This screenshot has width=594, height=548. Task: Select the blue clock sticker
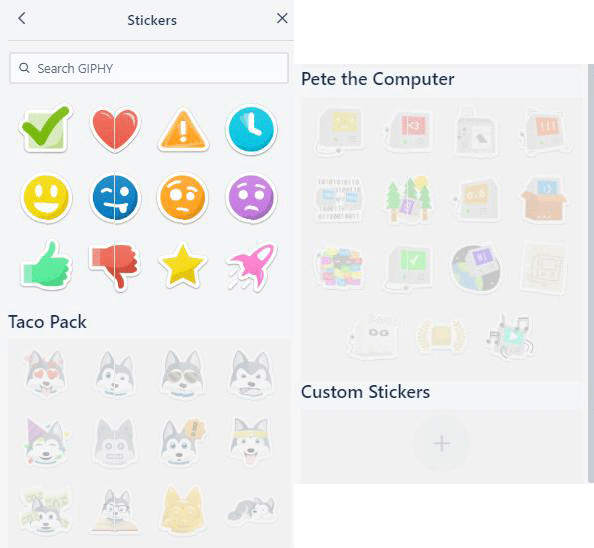251,129
